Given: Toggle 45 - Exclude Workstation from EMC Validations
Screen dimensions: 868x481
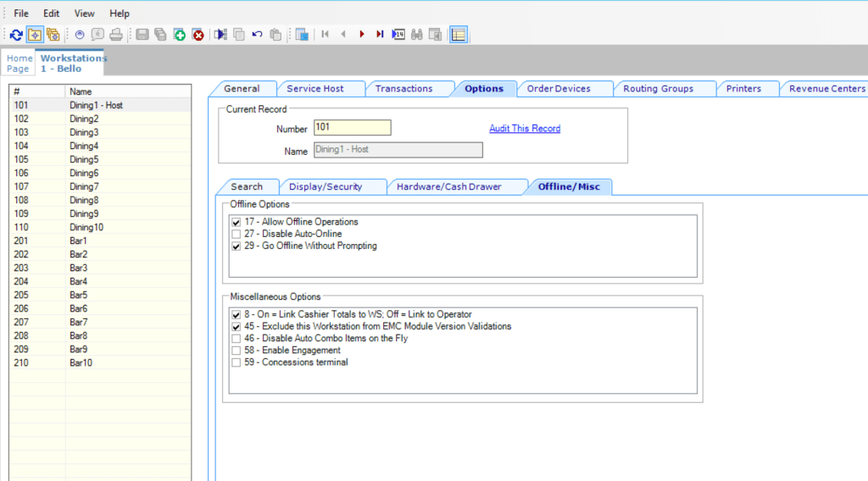Looking at the screenshot, I should pos(236,327).
